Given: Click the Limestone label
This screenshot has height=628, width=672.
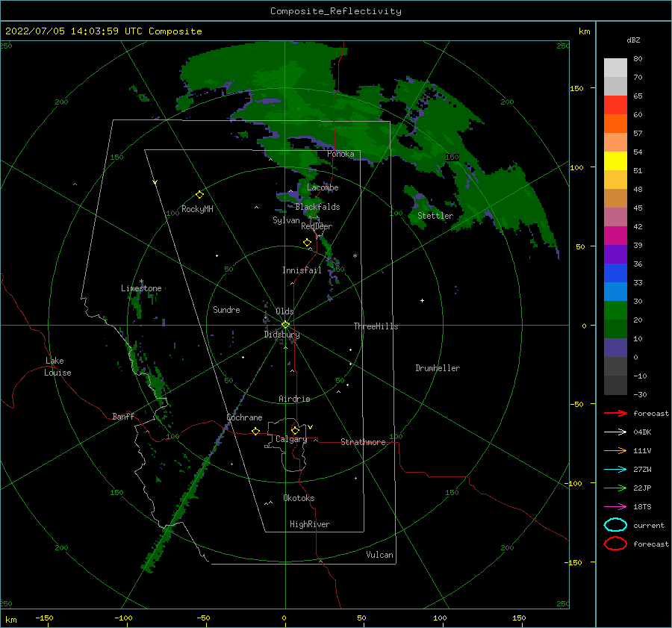Looking at the screenshot, I should tap(141, 288).
